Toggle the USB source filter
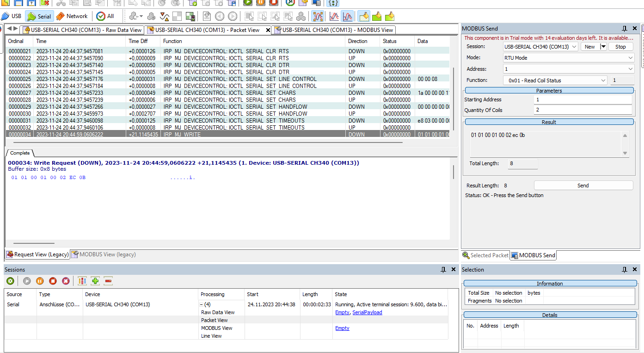Screen dimensions: 644x353 pyautogui.click(x=12, y=16)
